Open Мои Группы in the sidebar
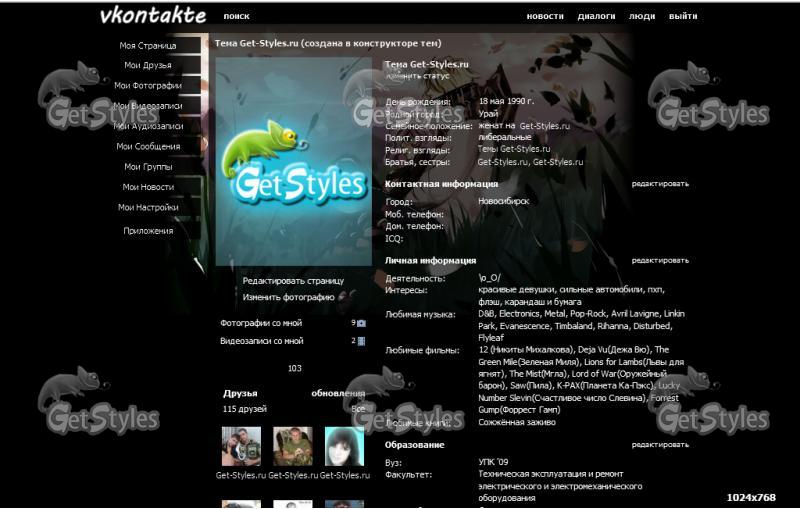Viewport: 800px width, 509px height. (x=148, y=167)
